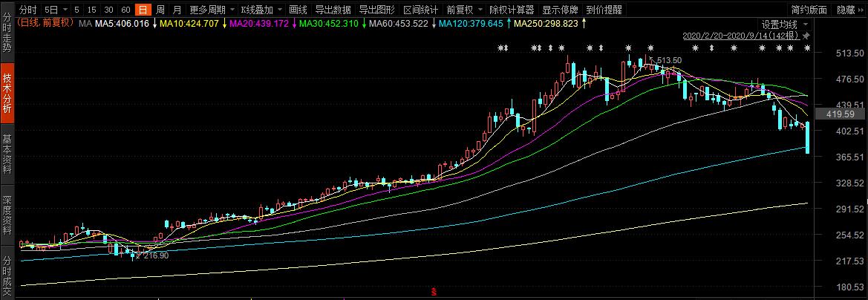868x300 pixels.
Task: Switch to 日 daily period
Action: pos(143,10)
